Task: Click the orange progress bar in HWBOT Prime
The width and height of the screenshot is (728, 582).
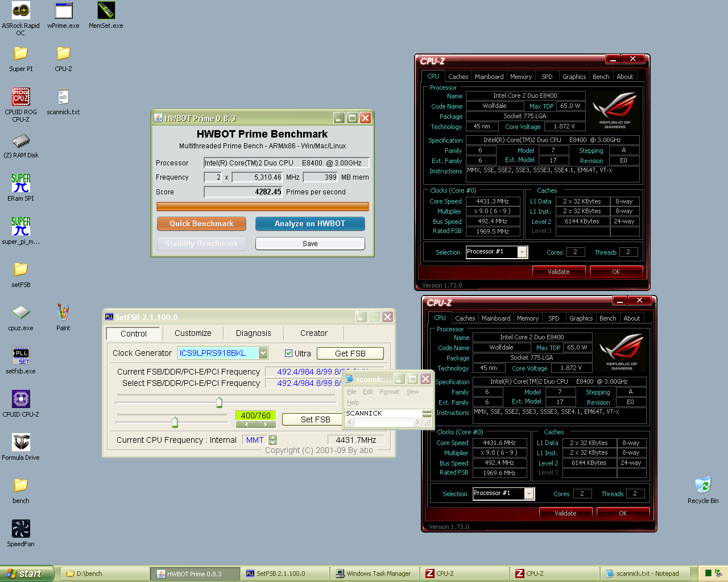Action: click(x=263, y=206)
